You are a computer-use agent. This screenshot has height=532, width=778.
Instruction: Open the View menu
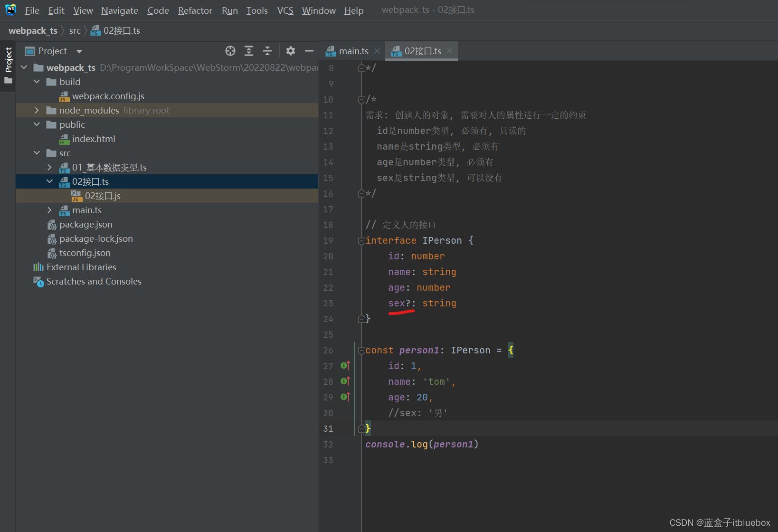(83, 10)
